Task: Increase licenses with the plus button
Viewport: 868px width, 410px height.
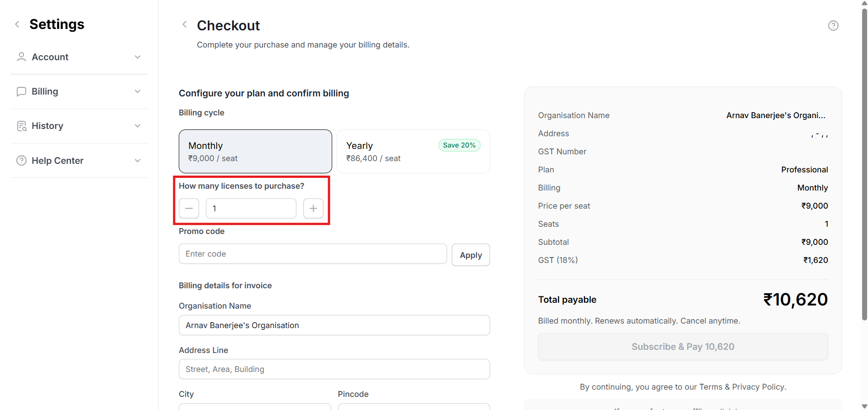Action: click(313, 209)
